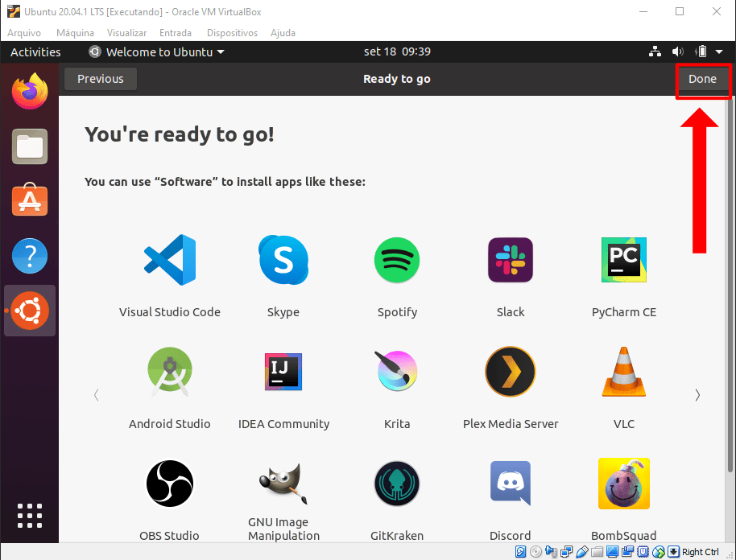Screen dimensions: 736x560
Task: Click the Previous button
Action: 101,79
